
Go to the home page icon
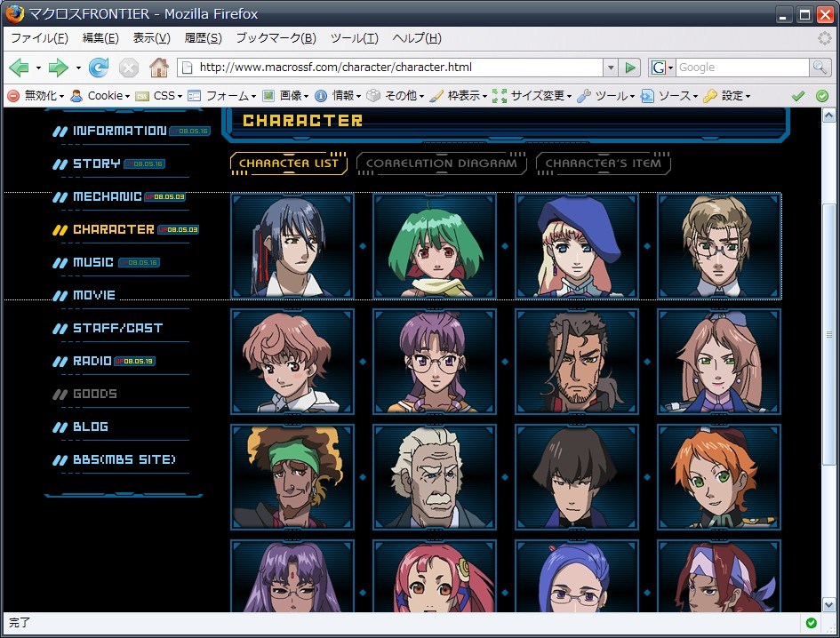158,68
